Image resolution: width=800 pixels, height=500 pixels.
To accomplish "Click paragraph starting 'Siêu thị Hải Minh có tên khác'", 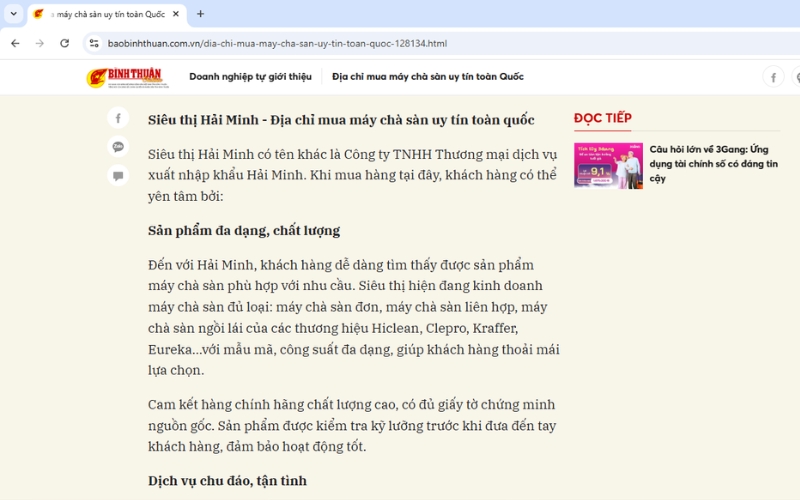I will (x=352, y=175).
